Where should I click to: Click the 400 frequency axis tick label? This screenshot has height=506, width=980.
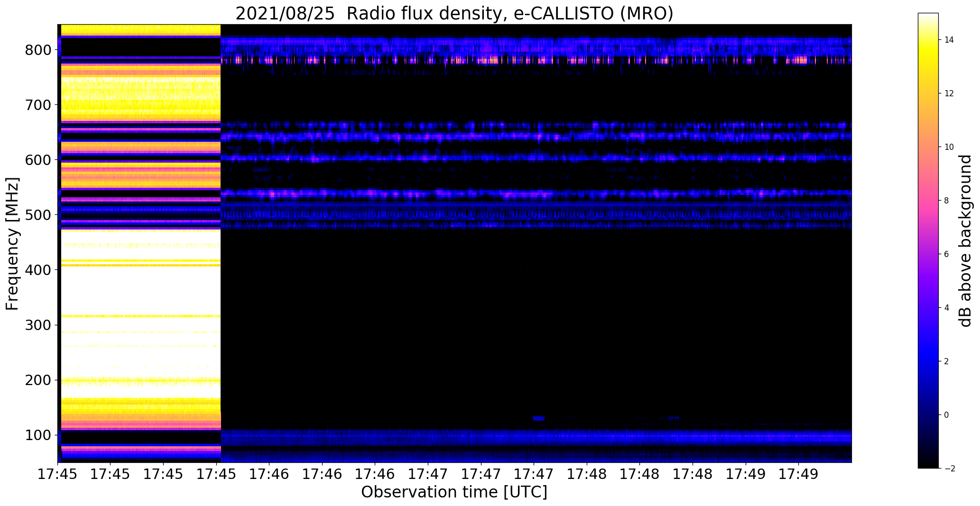tap(38, 270)
